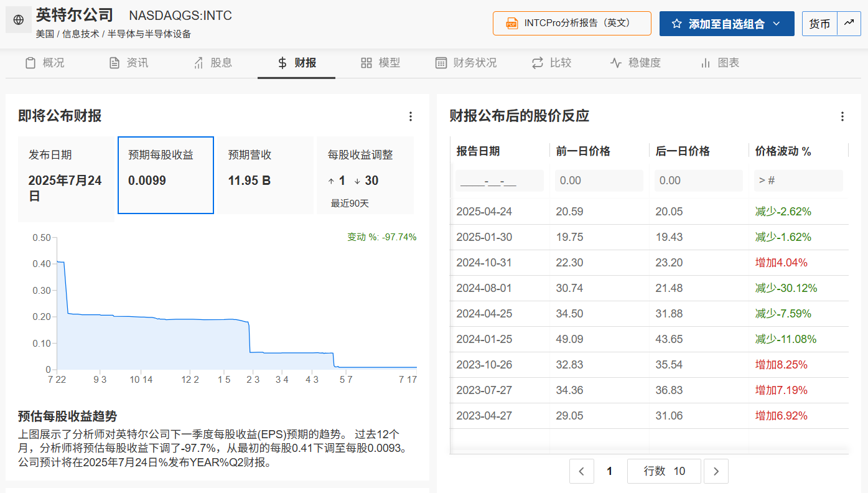868x493 pixels.
Task: Click the star icon in 添加至自选组合
Action: (x=678, y=24)
